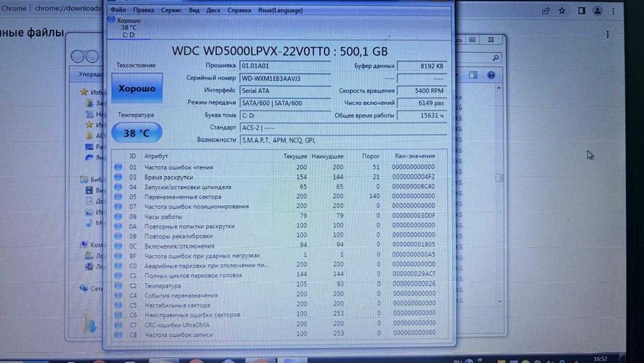Open the Язык(Language) menu
The image size is (644, 363).
(x=280, y=10)
